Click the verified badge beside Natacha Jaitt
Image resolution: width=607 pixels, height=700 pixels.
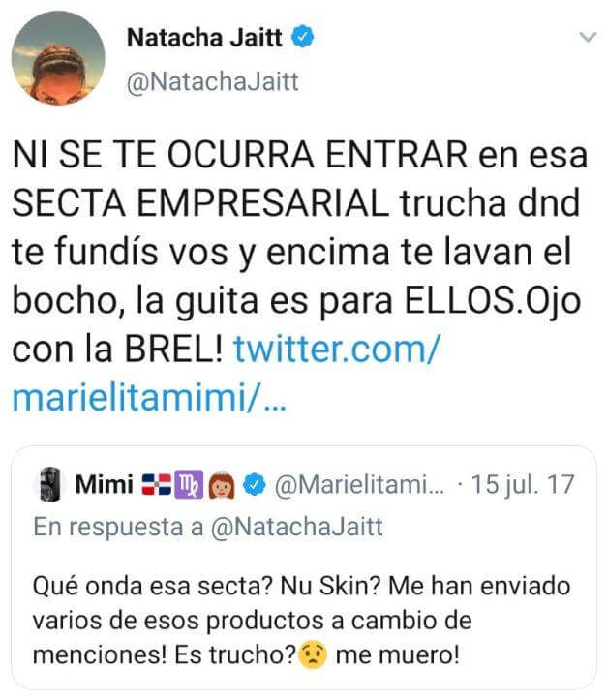(303, 37)
